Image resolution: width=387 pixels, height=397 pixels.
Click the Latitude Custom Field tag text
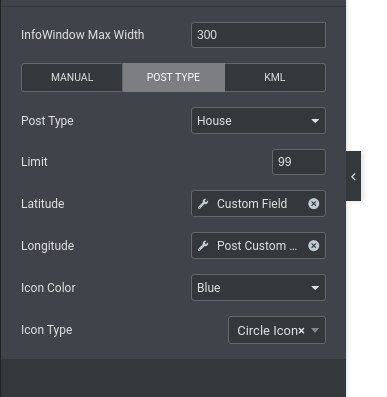coord(252,204)
